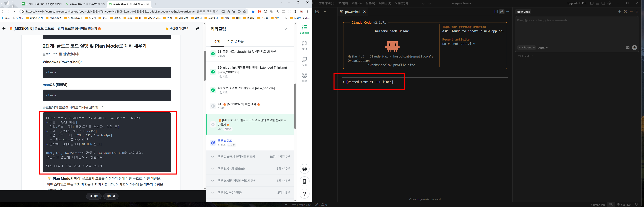Image resolution: width=644 pixels, height=207 pixels.
Task: Open the 실행(R) menu in Cursor
Action: (x=370, y=3)
